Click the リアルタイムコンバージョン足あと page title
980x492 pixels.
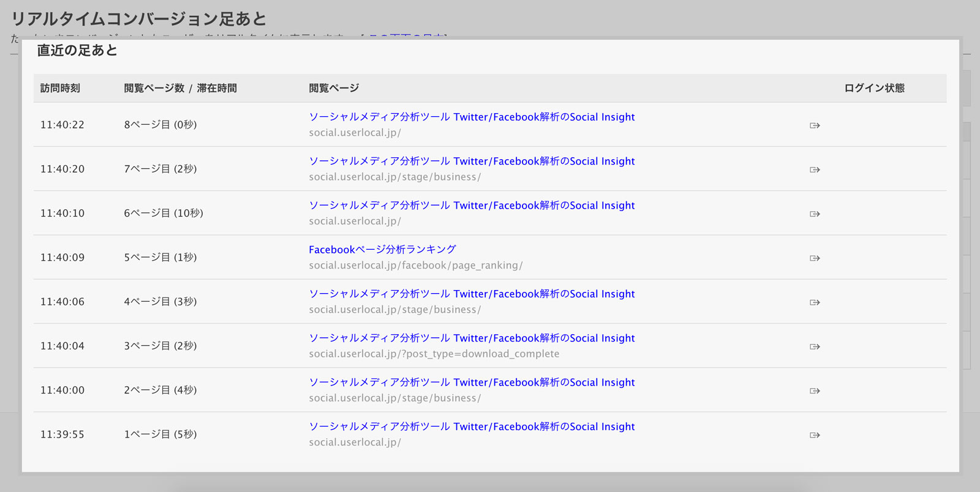(x=139, y=19)
